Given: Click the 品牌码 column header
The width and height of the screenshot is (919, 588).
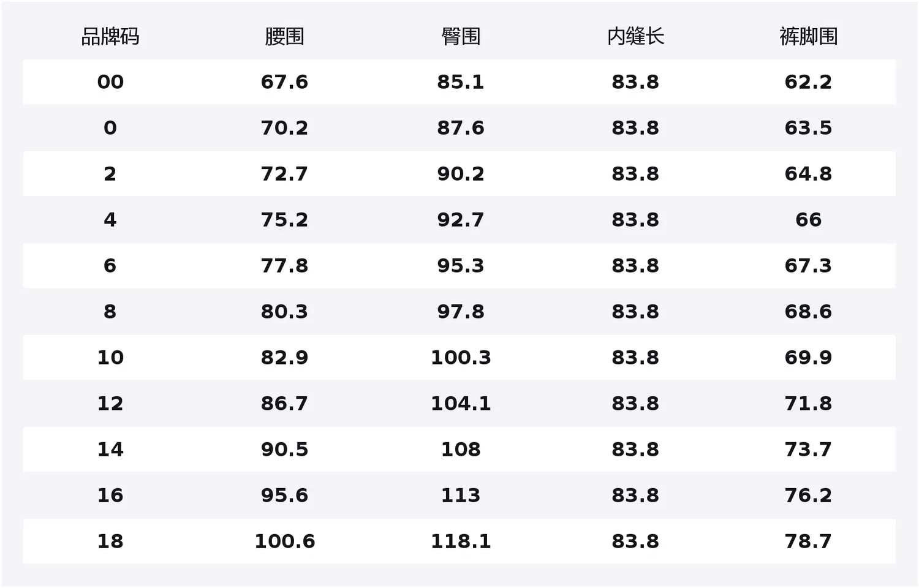Looking at the screenshot, I should click(110, 37).
